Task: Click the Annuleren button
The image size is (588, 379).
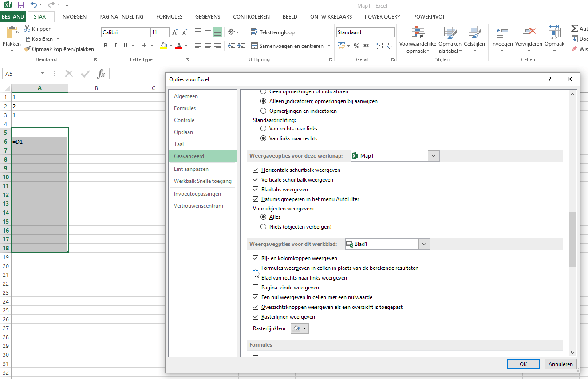Action: click(560, 364)
